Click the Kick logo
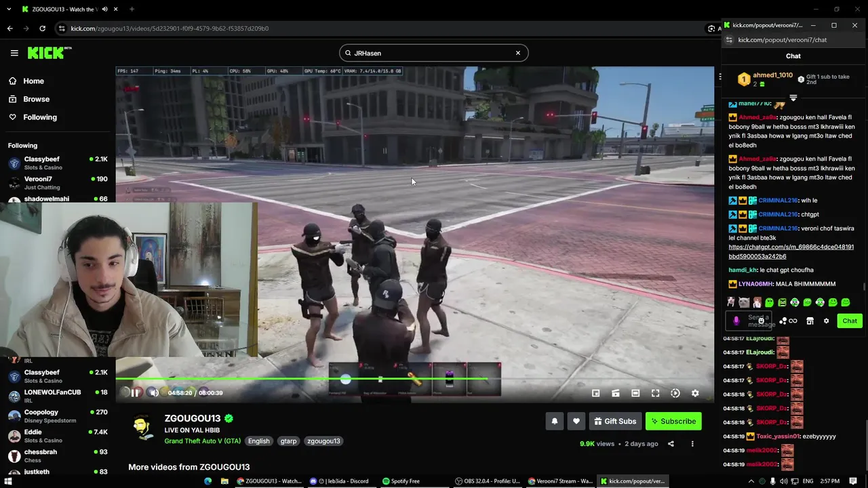This screenshot has width=868, height=488. click(x=49, y=53)
